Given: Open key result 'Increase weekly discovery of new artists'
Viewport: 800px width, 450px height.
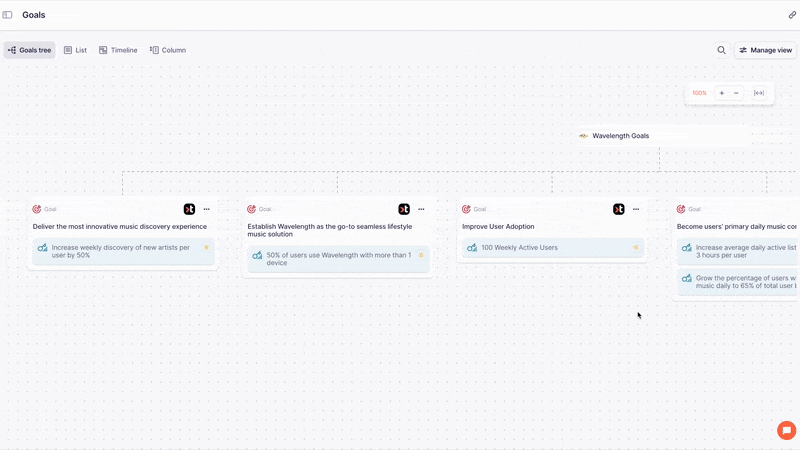Looking at the screenshot, I should [123, 252].
